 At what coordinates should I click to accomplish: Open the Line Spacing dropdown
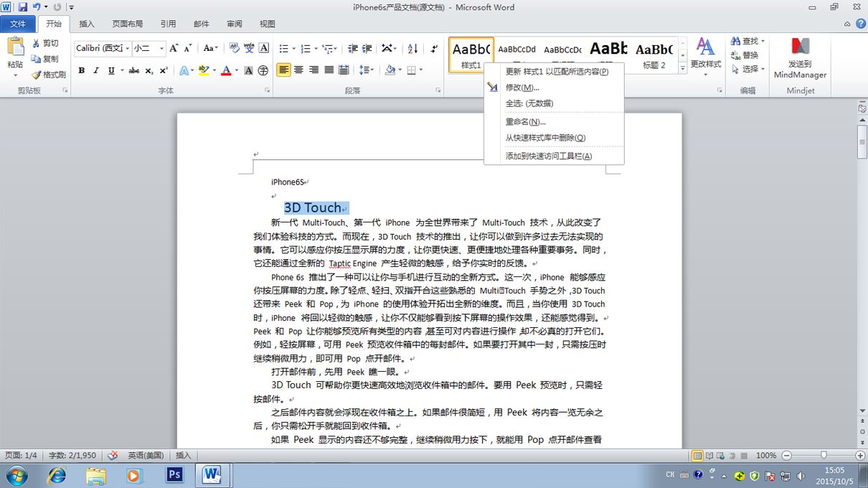pos(366,70)
